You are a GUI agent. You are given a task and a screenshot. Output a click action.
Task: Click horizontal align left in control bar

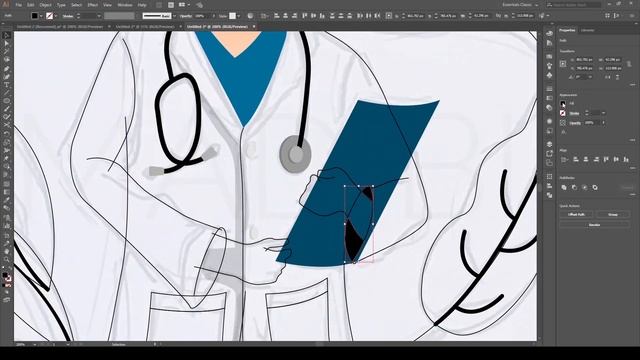(x=277, y=16)
